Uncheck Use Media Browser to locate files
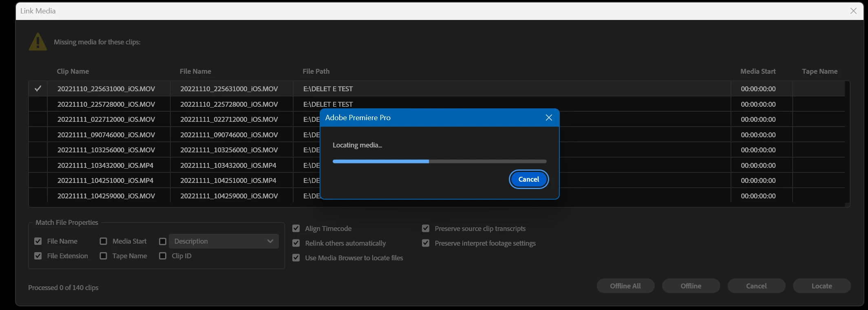The height and width of the screenshot is (310, 868). 296,258
